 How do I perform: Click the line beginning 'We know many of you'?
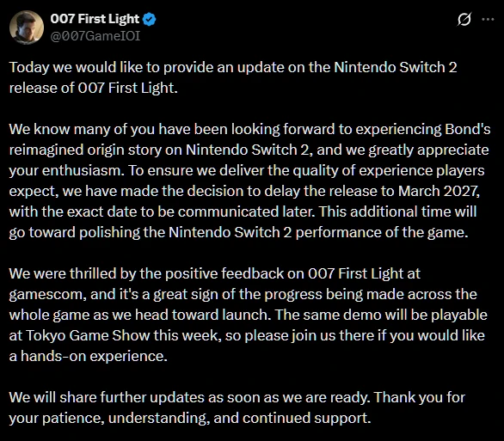[249, 129]
